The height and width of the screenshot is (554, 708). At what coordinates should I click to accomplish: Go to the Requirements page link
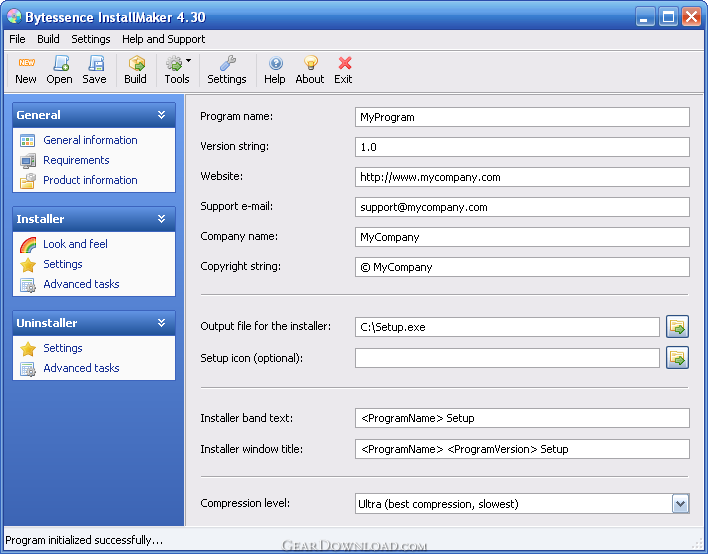[76, 160]
